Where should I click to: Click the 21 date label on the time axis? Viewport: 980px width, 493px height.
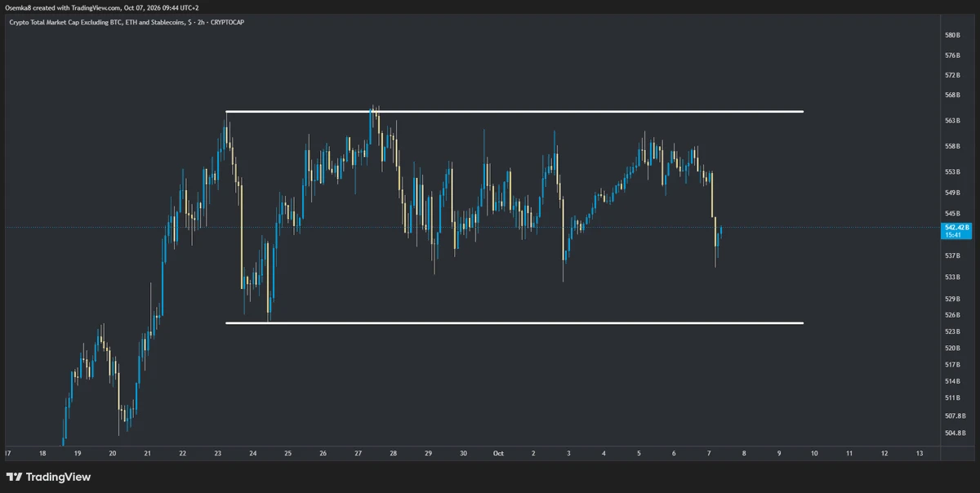pyautogui.click(x=147, y=453)
